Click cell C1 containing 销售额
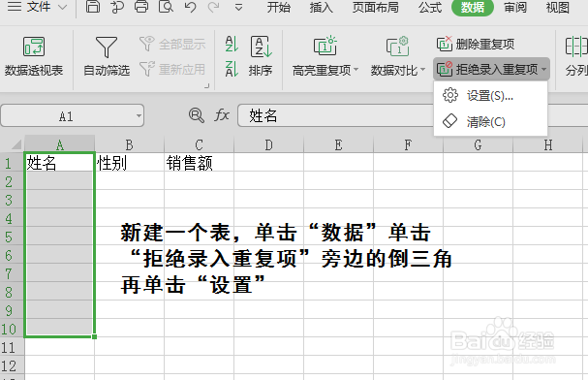 200,163
